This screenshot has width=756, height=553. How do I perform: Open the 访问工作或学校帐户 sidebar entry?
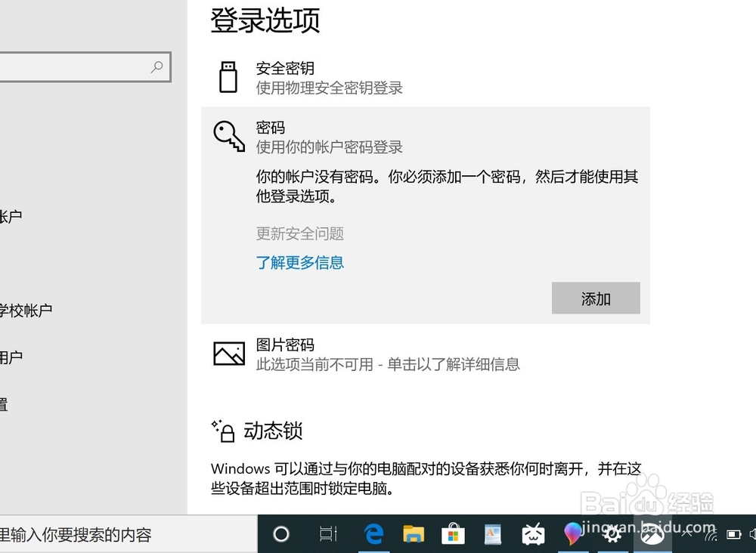(x=24, y=310)
